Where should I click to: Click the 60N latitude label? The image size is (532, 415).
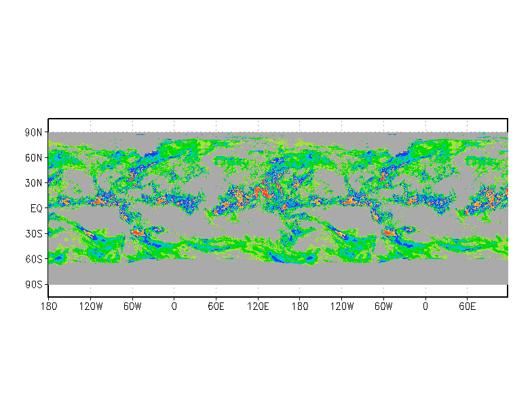[34, 157]
